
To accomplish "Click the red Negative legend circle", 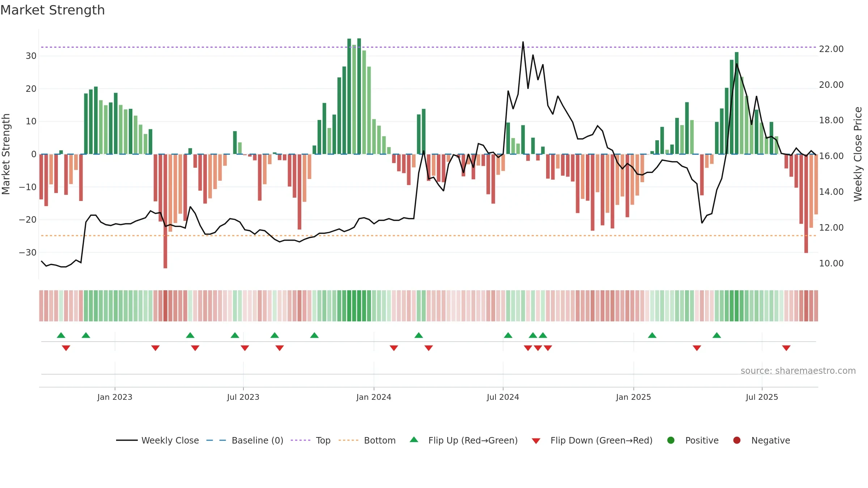I will point(737,440).
